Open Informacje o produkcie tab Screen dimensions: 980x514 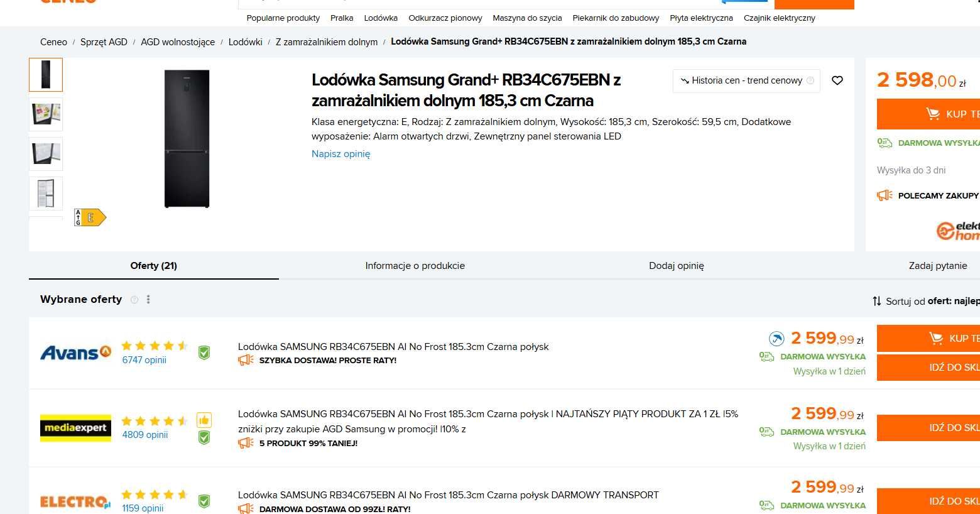click(x=415, y=265)
